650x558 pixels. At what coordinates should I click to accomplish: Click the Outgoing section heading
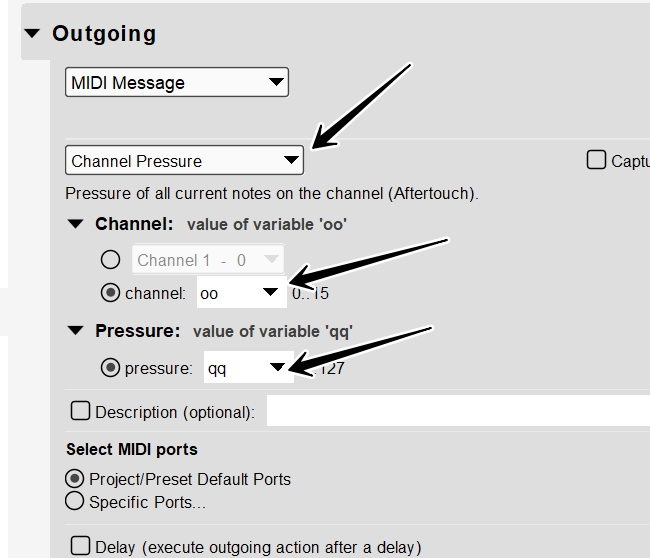click(x=104, y=34)
